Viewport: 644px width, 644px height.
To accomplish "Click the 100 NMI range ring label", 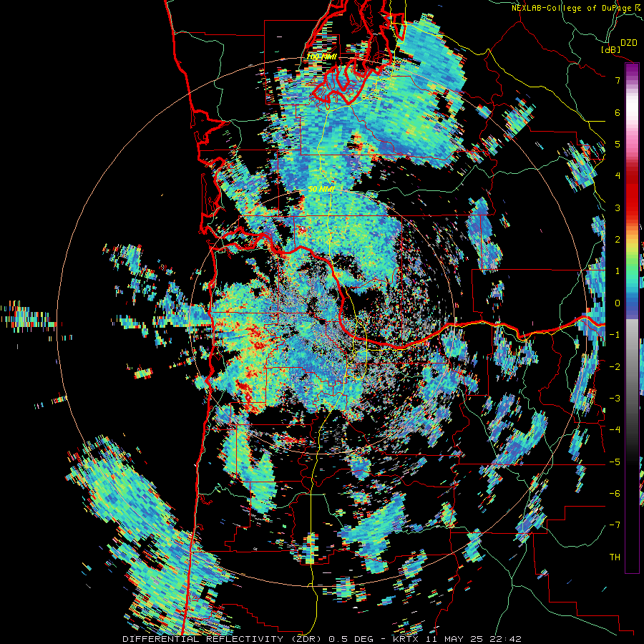I will click(x=321, y=57).
